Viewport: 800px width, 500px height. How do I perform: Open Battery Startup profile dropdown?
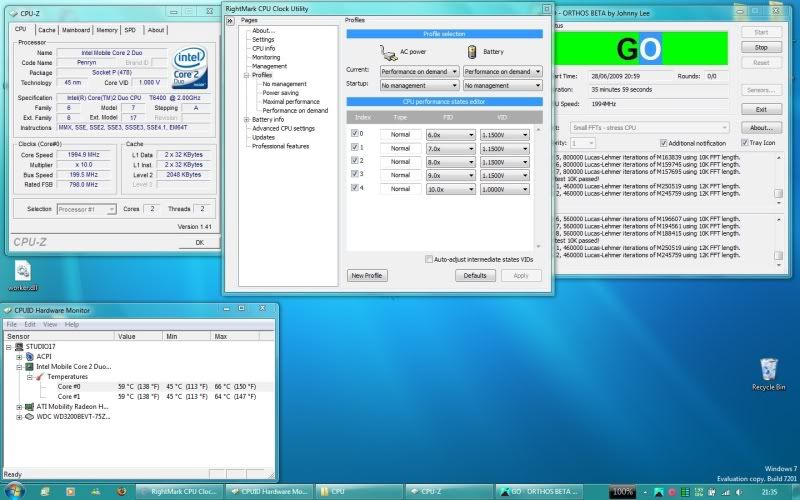[503, 86]
